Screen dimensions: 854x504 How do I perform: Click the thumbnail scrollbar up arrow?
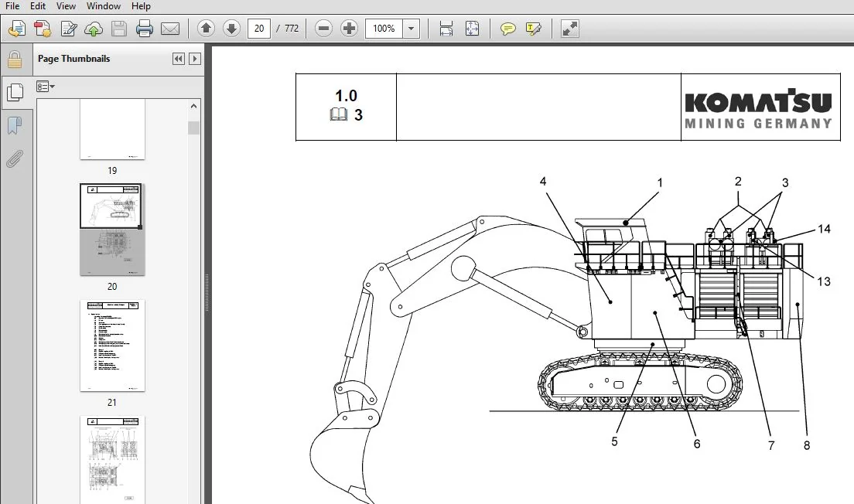click(194, 106)
